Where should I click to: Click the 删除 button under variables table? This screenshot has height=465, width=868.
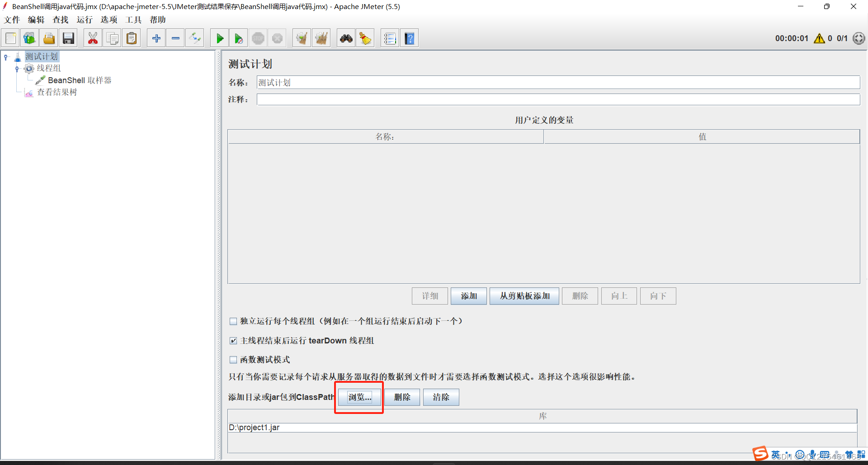(x=580, y=296)
